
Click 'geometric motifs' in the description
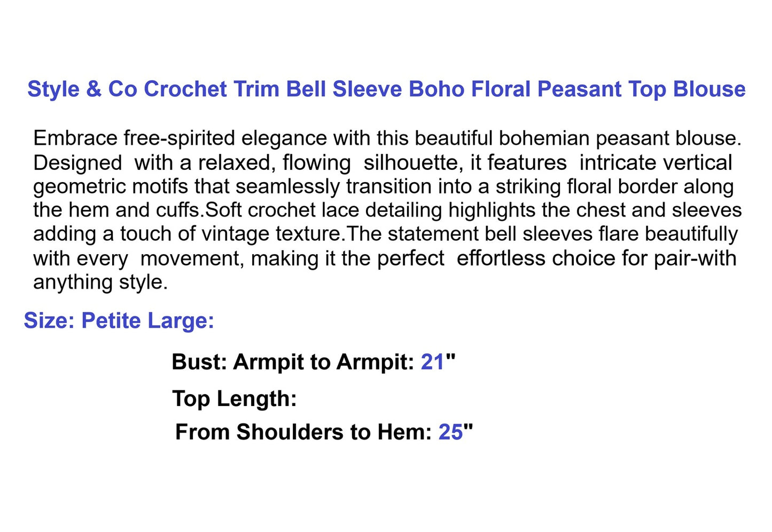coord(111,186)
